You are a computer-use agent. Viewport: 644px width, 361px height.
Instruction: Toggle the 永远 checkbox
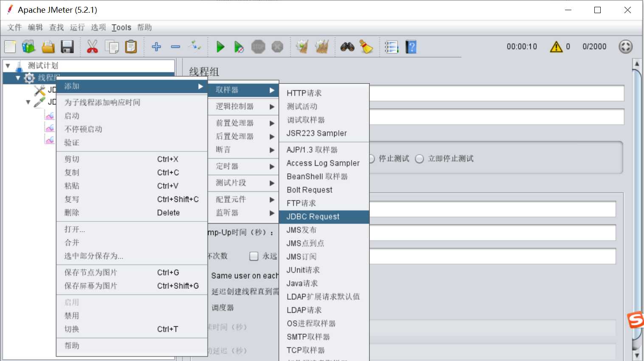(254, 256)
